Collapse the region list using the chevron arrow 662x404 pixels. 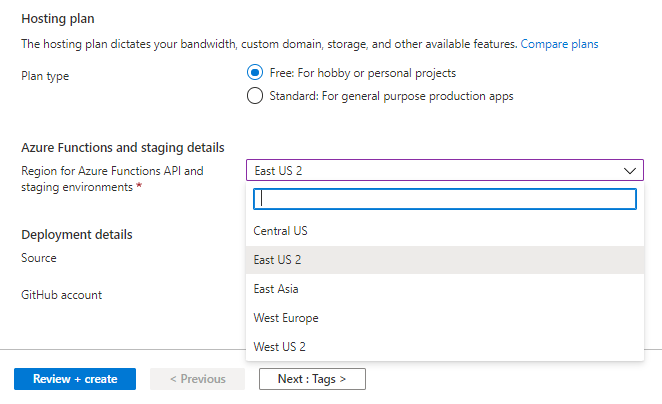point(630,170)
